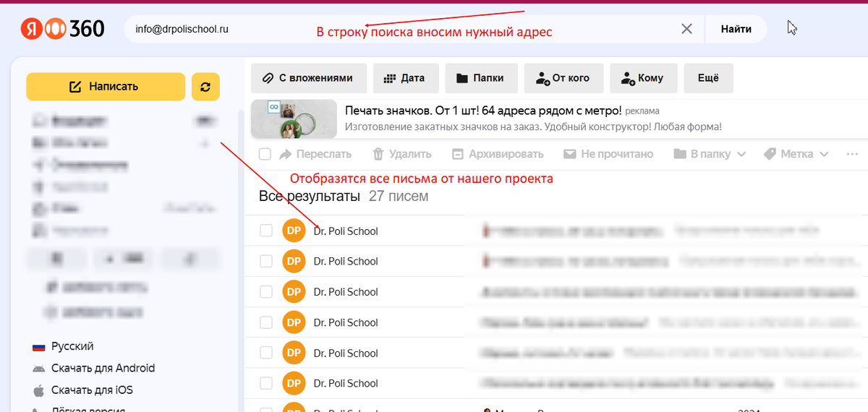This screenshot has width=868, height=412.
Task: Click the DP avatar of first email
Action: (x=294, y=231)
